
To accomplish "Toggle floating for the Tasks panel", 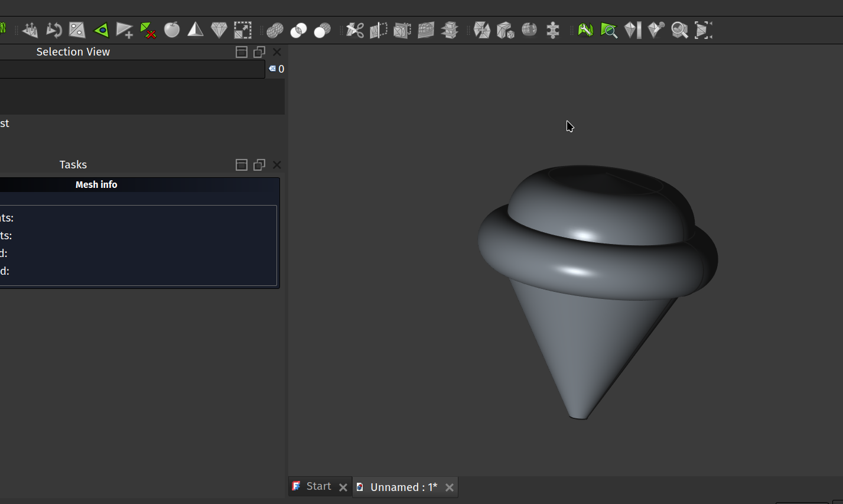I will click(x=259, y=165).
